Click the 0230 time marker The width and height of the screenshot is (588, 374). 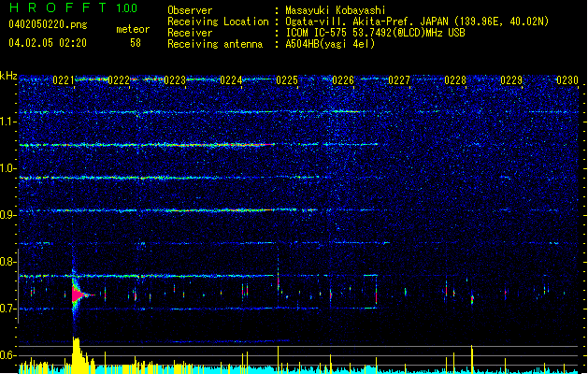567,80
